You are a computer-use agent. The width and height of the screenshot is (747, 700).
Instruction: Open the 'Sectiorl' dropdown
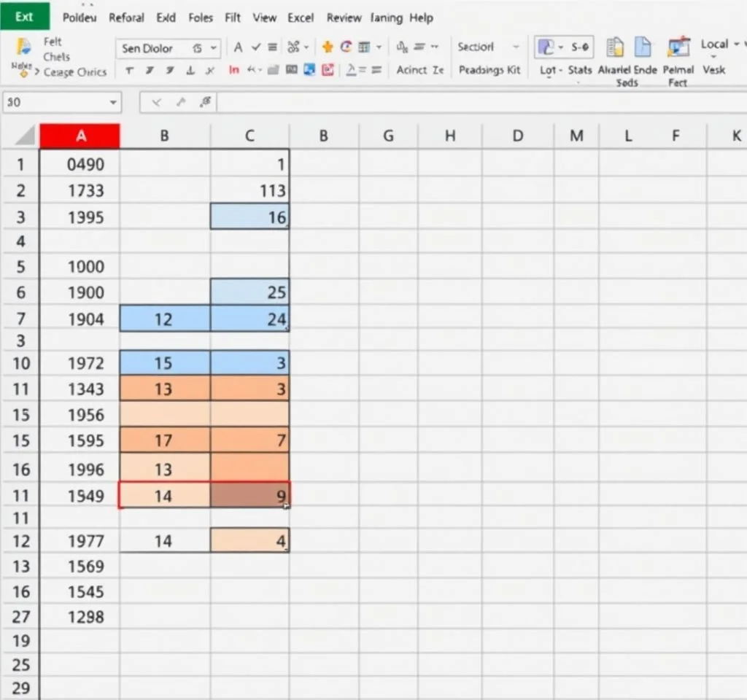(x=516, y=47)
